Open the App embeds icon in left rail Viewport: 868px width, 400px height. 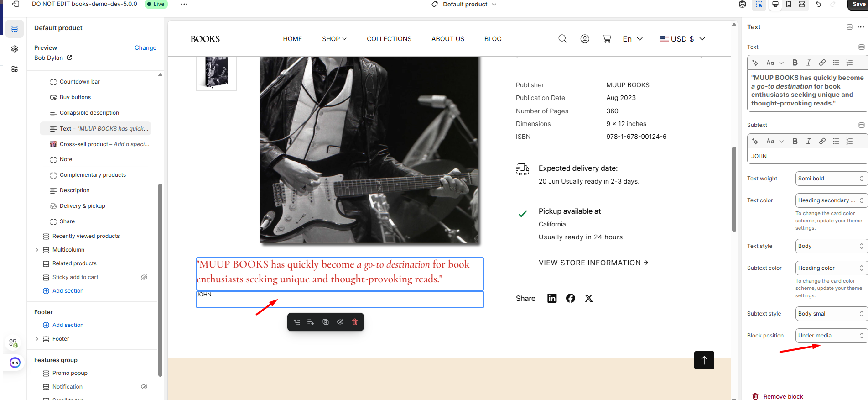[15, 69]
